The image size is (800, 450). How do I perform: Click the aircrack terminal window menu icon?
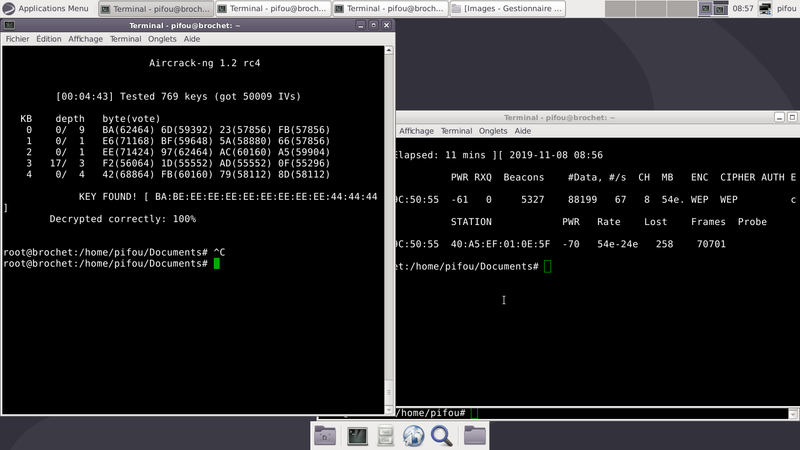point(9,25)
